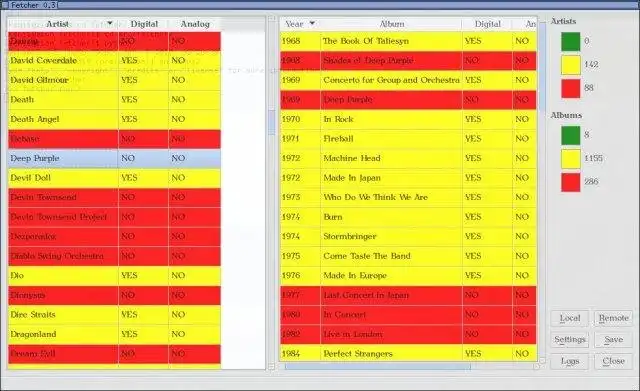The width and height of the screenshot is (640, 391).
Task: Click the green Albums swatch labeled 8
Action: point(570,135)
